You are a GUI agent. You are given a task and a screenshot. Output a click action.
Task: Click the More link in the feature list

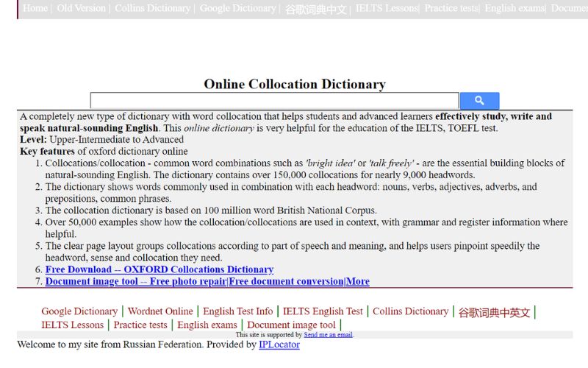[358, 281]
